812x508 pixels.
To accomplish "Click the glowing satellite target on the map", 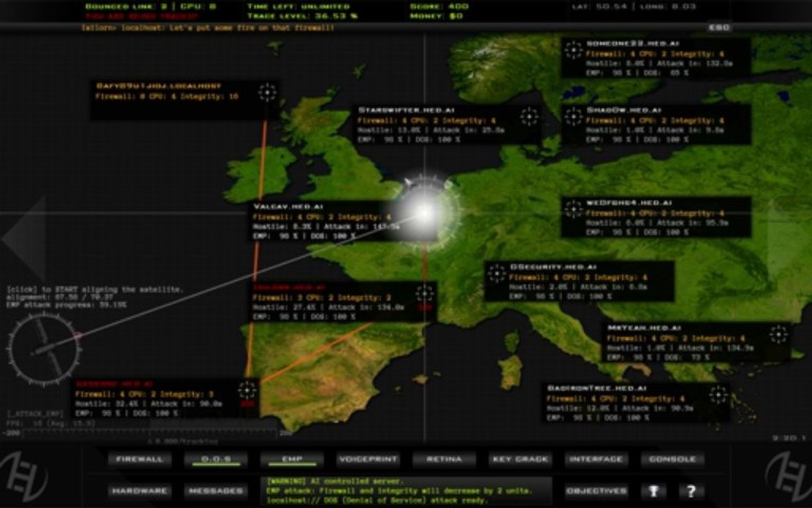I will (x=424, y=212).
